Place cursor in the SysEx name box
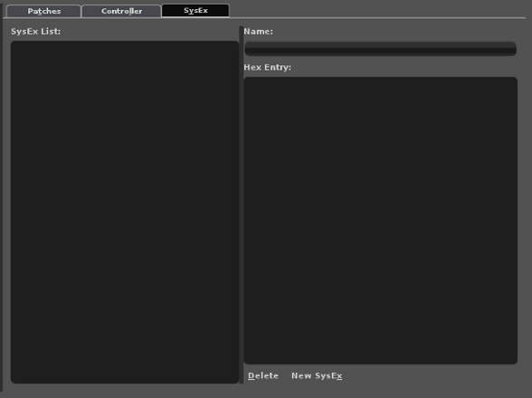This screenshot has width=532, height=398. (380, 49)
